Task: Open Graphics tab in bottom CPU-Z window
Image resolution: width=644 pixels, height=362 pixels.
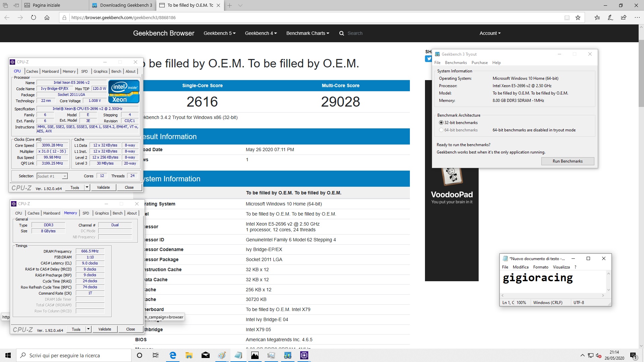Action: [x=102, y=213]
